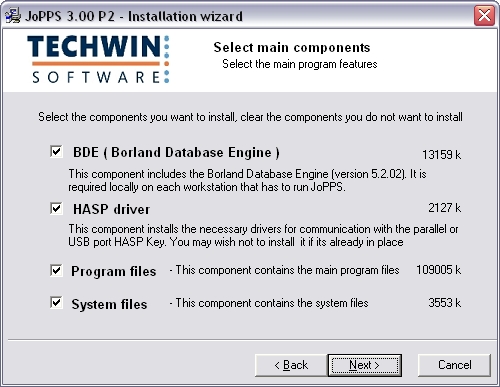Click the 'HASP driver' label

click(111, 209)
